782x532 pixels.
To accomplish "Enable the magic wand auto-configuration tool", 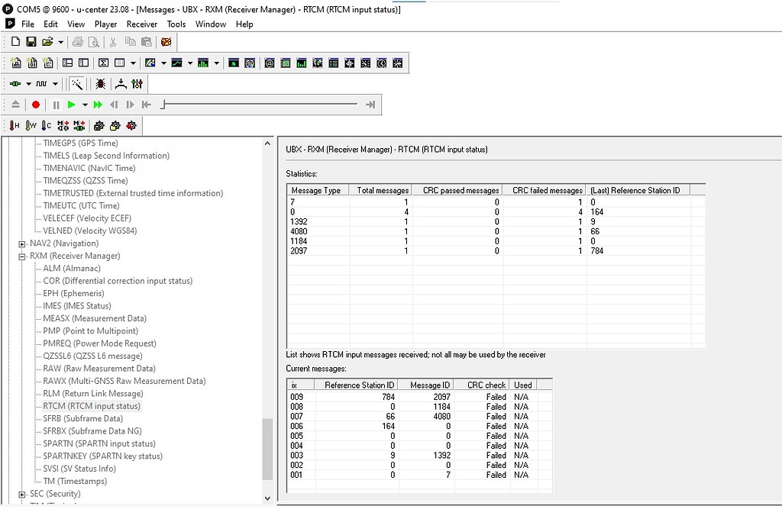I will [77, 83].
